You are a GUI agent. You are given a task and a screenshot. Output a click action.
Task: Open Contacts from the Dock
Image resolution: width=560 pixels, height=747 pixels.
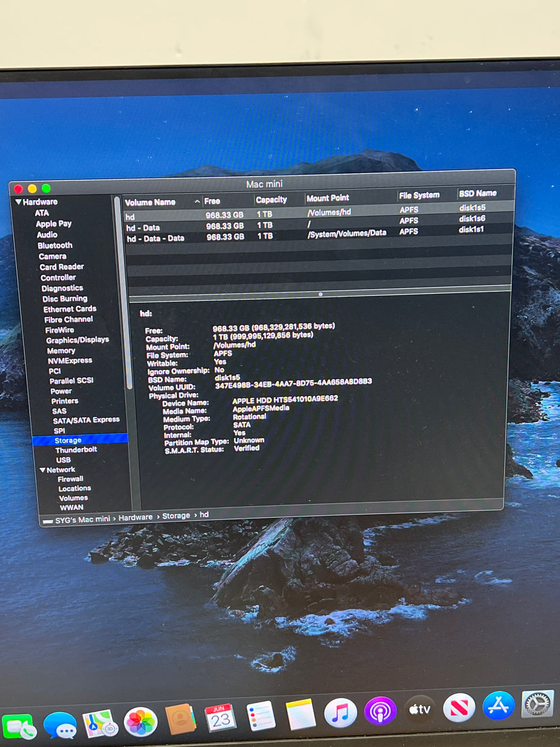[180, 719]
